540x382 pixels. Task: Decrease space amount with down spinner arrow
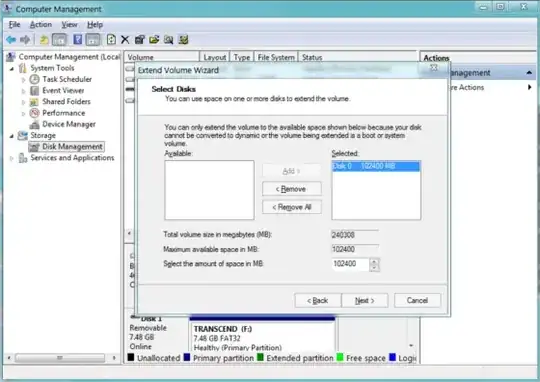coord(374,268)
